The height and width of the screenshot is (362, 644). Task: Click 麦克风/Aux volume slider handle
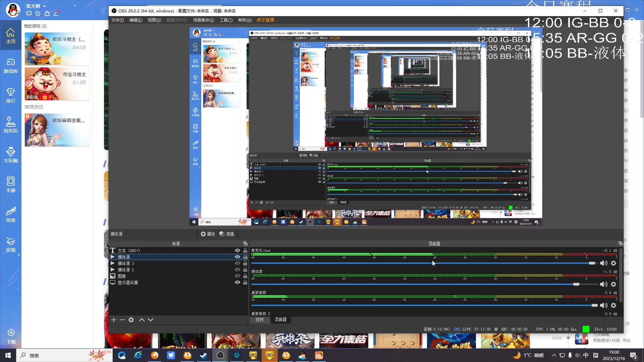592,263
